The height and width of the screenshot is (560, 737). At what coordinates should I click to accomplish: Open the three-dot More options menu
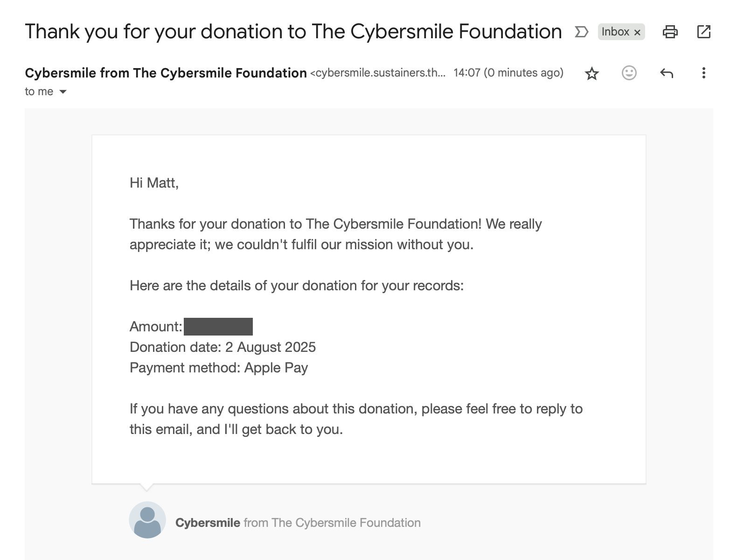703,73
